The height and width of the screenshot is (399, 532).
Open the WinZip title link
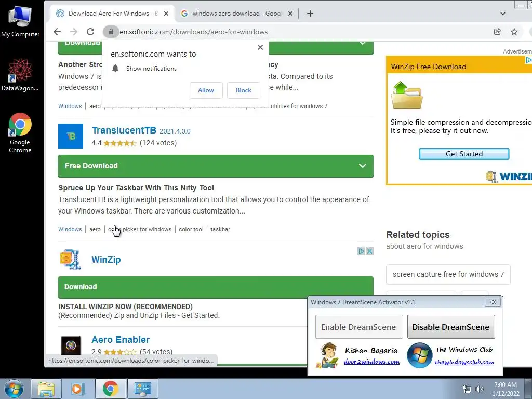(x=106, y=260)
